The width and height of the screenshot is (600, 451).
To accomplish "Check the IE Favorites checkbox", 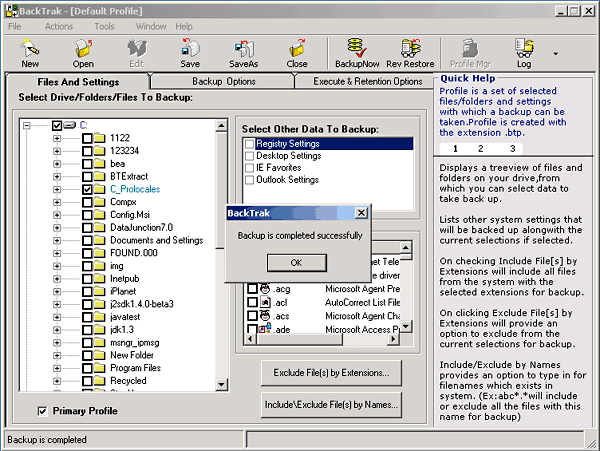I will click(249, 168).
